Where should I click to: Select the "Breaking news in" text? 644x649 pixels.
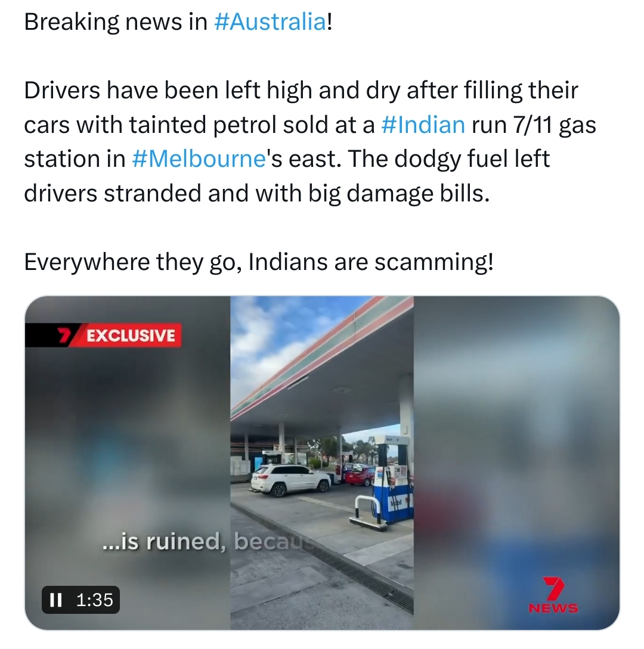(116, 22)
